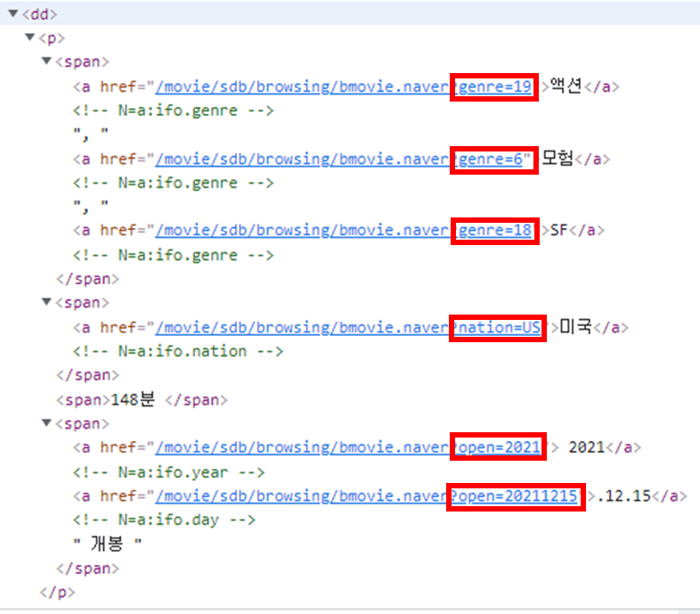Open the nation=US href link
Image resolution: width=700 pixels, height=614 pixels.
348,328
